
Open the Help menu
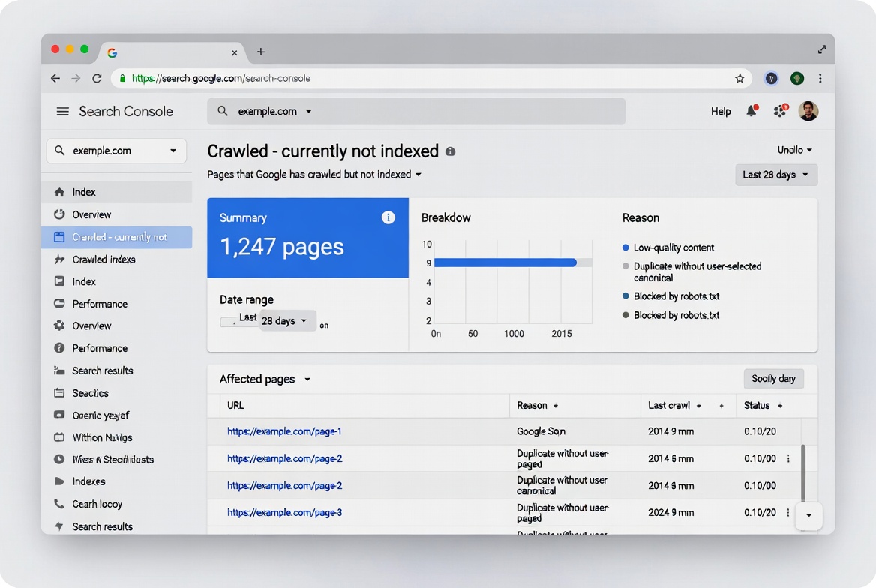pos(720,111)
